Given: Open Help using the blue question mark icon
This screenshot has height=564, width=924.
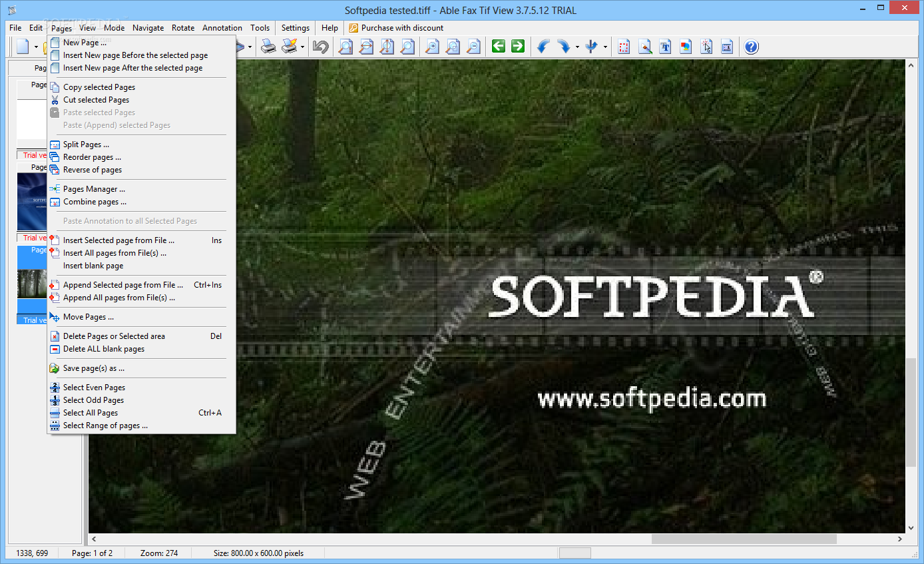Looking at the screenshot, I should coord(751,47).
